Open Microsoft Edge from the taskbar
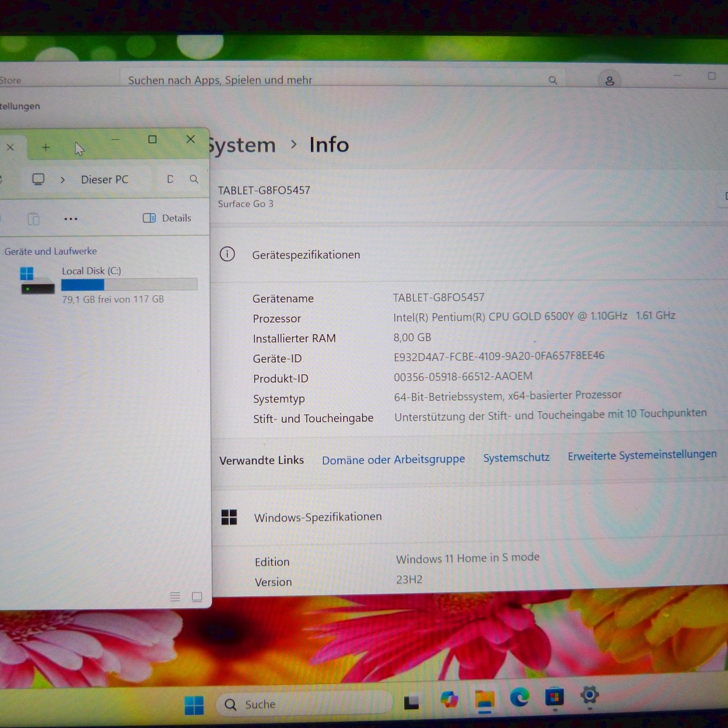 520,697
